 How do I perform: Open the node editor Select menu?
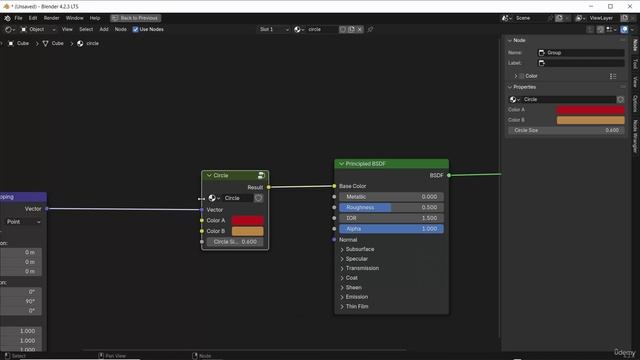point(86,29)
